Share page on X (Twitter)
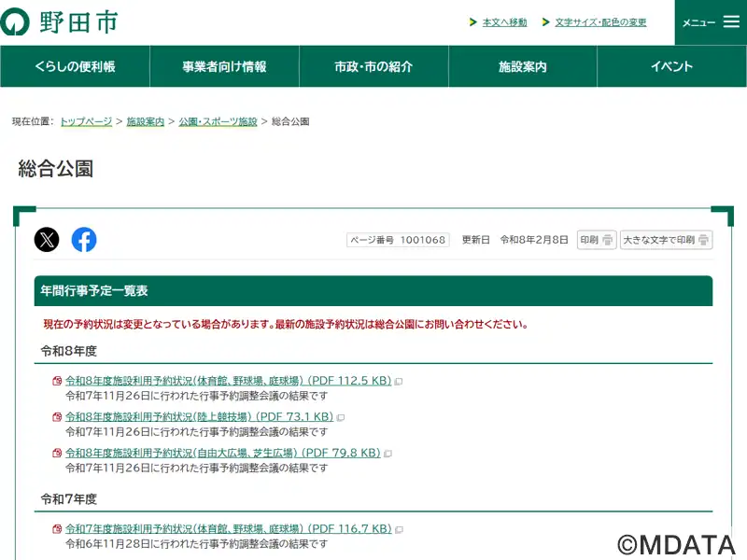The width and height of the screenshot is (747, 560). (47, 240)
